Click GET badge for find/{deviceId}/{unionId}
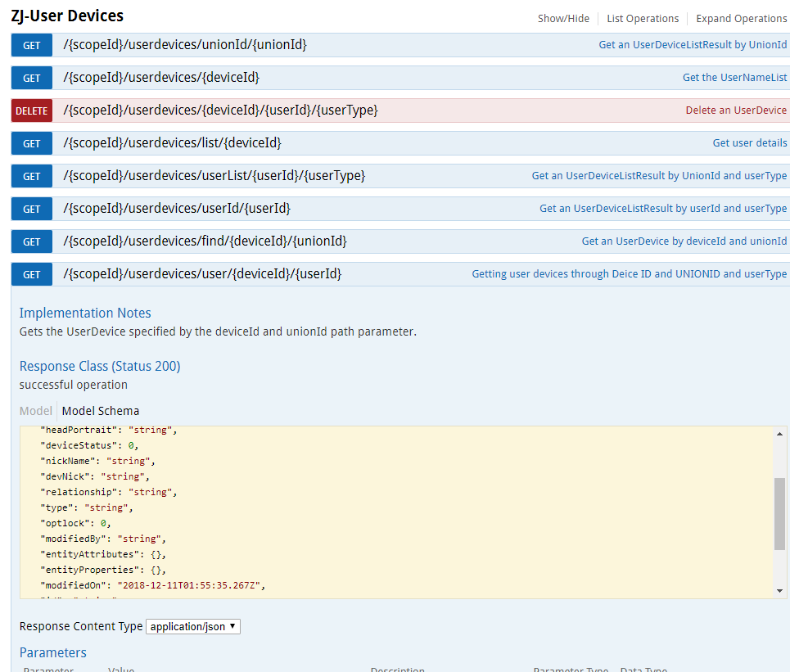 pyautogui.click(x=32, y=241)
